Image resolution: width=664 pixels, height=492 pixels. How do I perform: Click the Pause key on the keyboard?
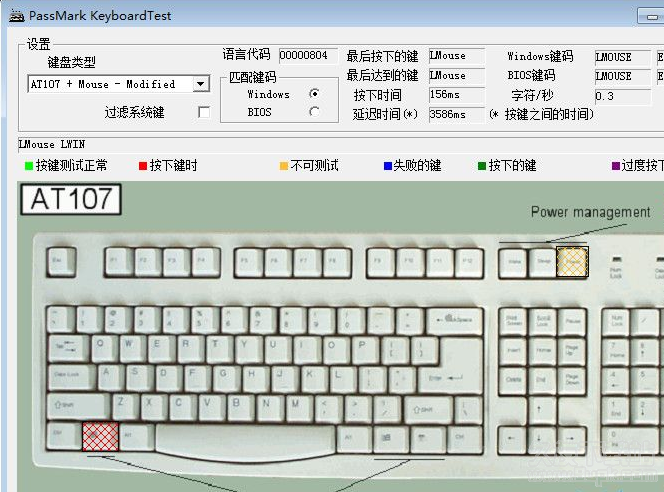point(572,322)
